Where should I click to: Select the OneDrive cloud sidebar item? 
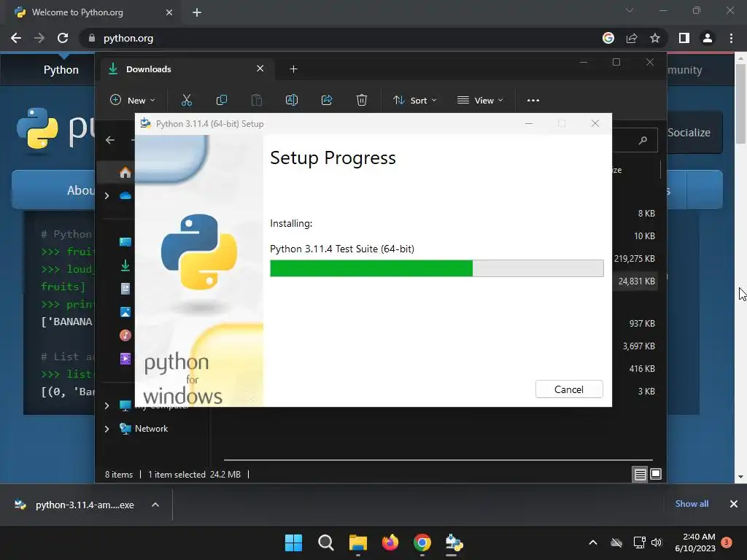tap(125, 195)
